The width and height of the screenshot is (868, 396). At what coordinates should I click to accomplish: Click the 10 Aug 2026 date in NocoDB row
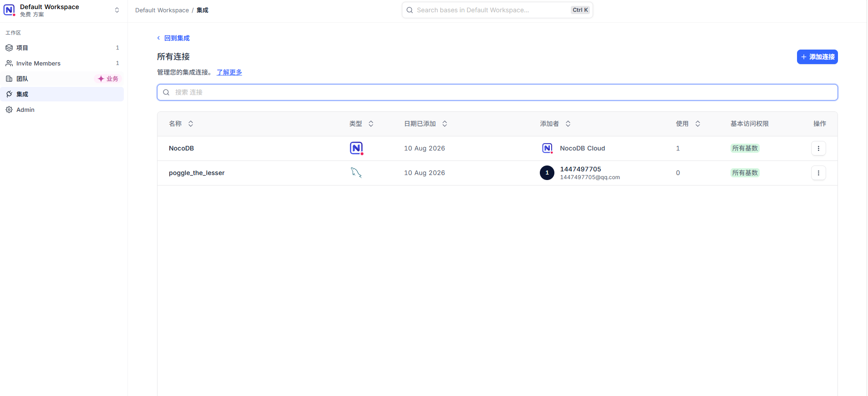(x=425, y=148)
